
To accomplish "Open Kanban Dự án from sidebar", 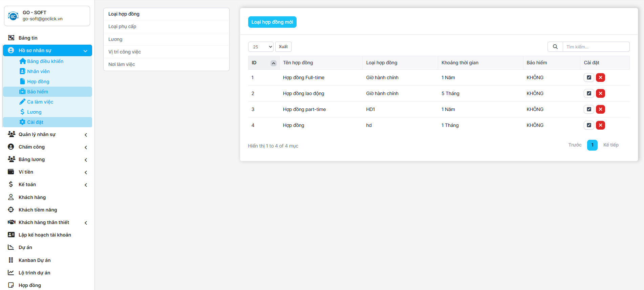I will coord(35,260).
